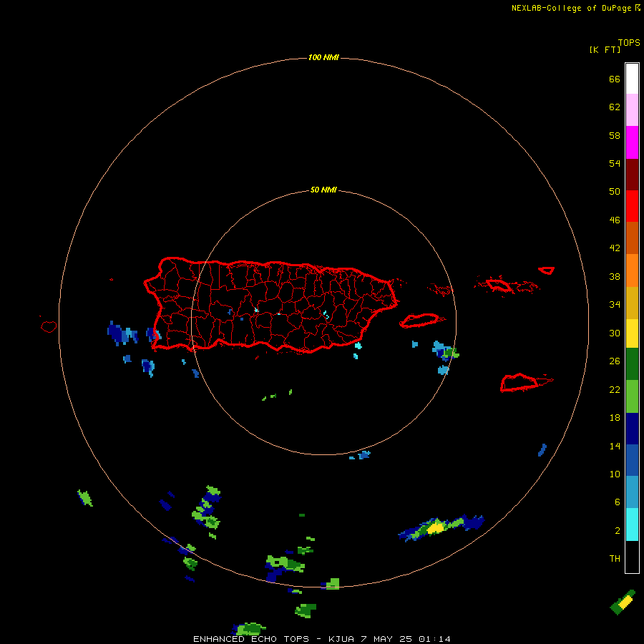Click the yellow echo core southeast of Puerto Rico
The image size is (644, 644).
(x=436, y=527)
